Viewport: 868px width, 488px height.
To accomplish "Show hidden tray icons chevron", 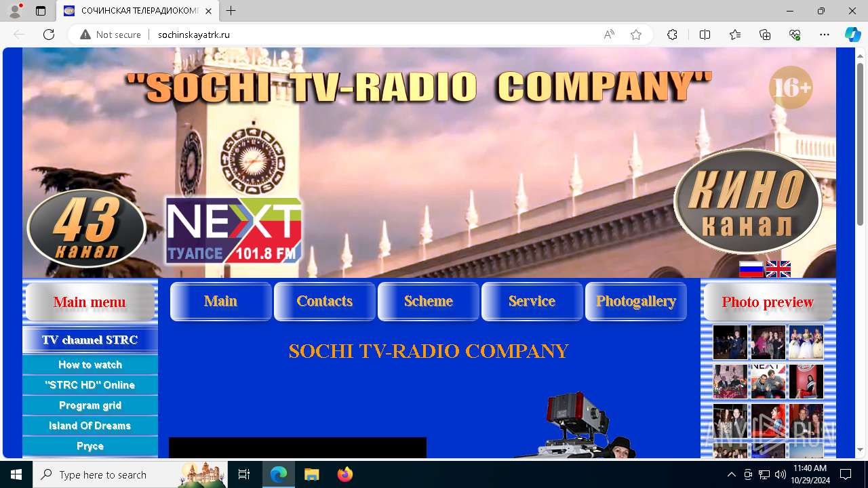I will pos(731,474).
